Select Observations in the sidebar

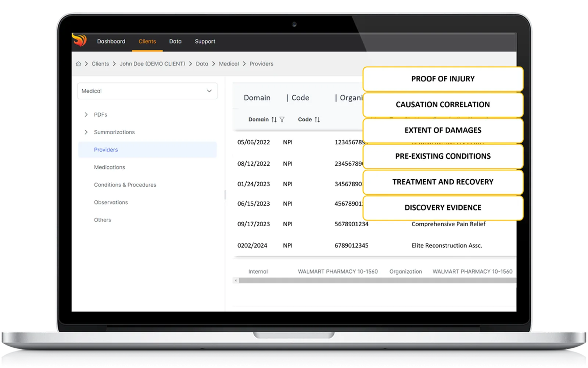tap(111, 202)
